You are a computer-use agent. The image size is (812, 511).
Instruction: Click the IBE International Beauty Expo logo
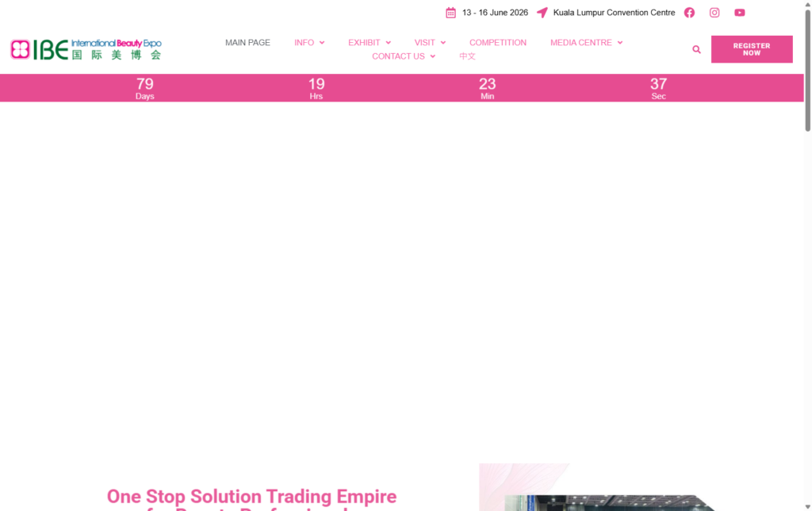(86, 49)
